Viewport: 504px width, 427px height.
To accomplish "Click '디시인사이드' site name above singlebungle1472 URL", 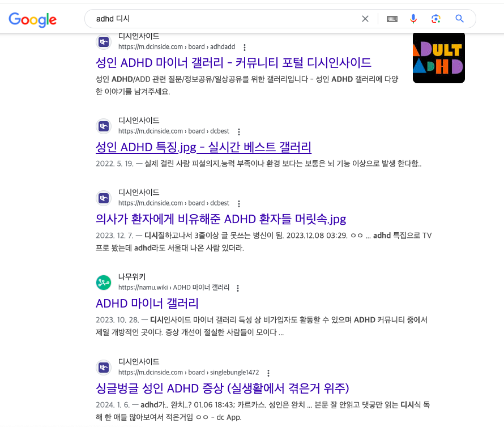I will (139, 361).
